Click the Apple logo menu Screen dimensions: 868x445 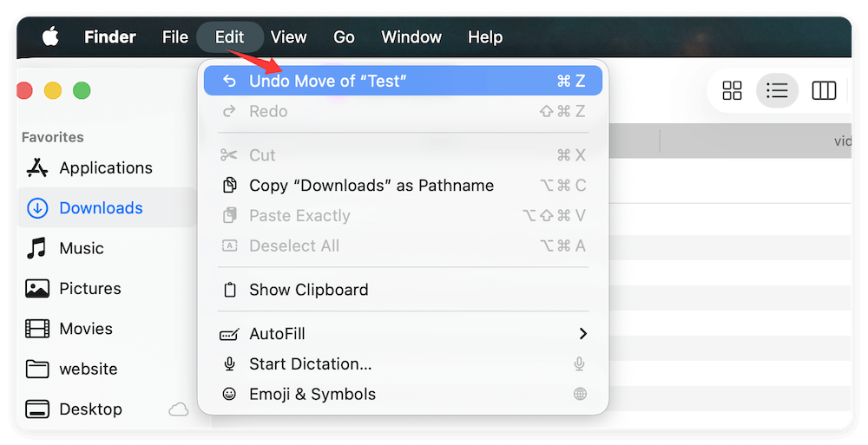click(x=50, y=37)
